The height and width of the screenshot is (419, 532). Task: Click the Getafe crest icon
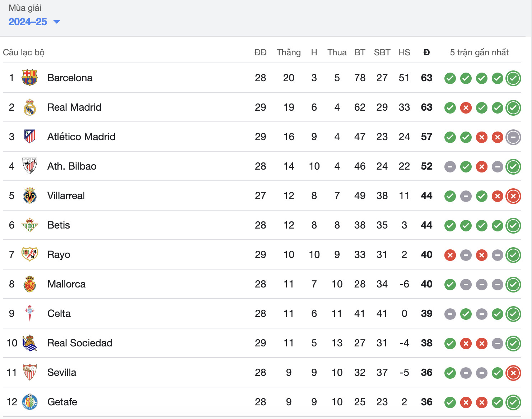click(30, 402)
